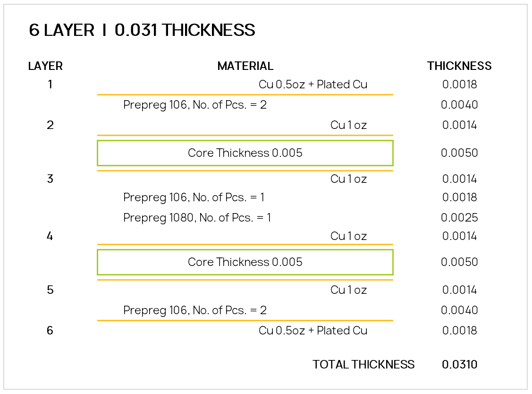Select "Prepreg 106, No. of Pcs. = 1" row

(194, 197)
